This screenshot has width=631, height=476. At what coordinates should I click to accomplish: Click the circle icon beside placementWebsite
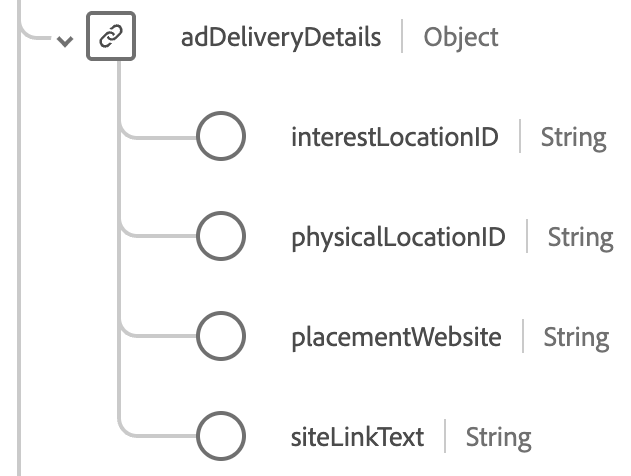pos(220,337)
